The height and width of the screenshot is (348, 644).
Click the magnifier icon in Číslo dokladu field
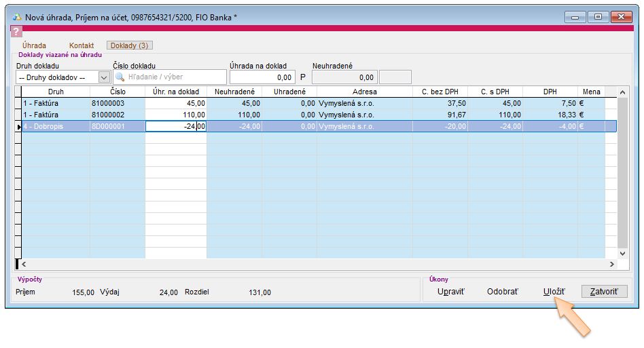[120, 77]
